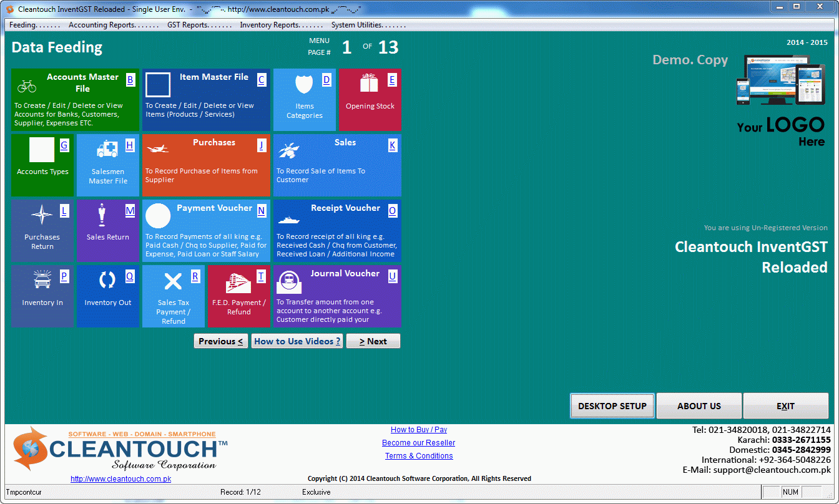Open Items Categories shield icon
Viewport: 839px width, 504px height.
coord(304,84)
